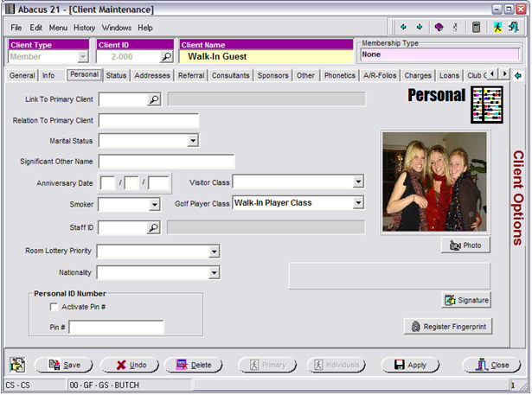532x395 pixels.
Task: Open the Golf Player Class dropdown
Action: pyautogui.click(x=358, y=203)
